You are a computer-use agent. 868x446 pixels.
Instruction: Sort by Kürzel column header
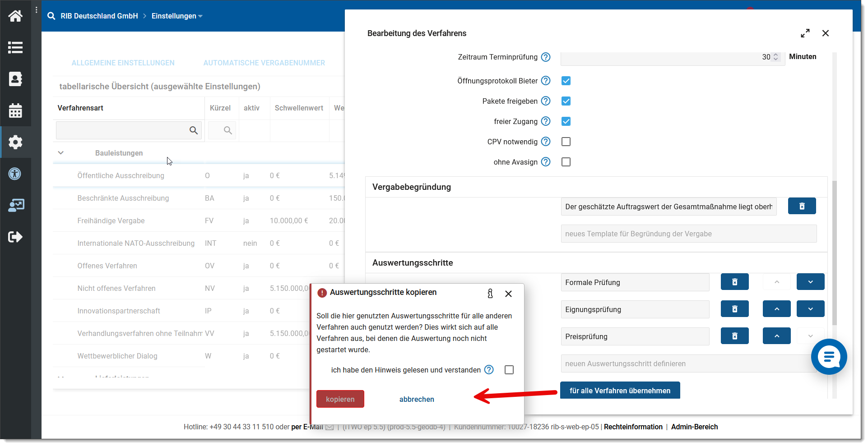(220, 108)
